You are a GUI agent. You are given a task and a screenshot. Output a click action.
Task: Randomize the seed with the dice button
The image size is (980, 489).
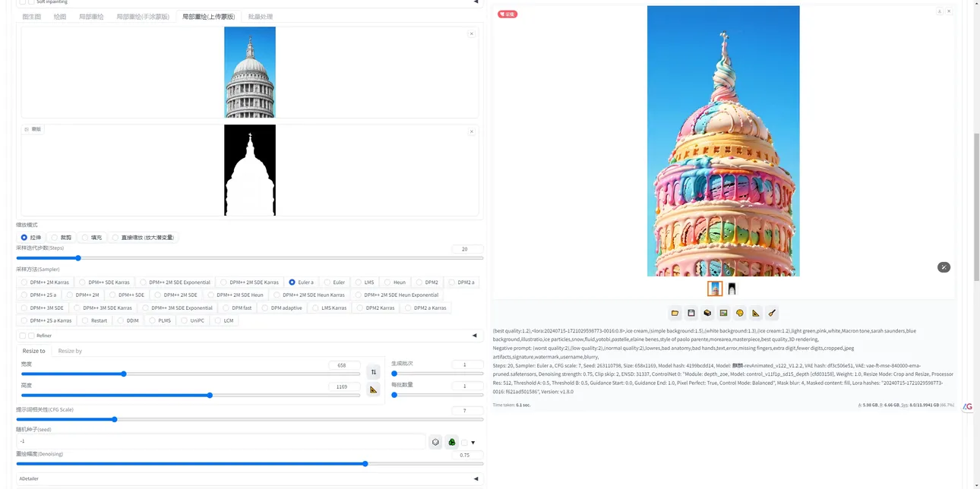coord(435,442)
